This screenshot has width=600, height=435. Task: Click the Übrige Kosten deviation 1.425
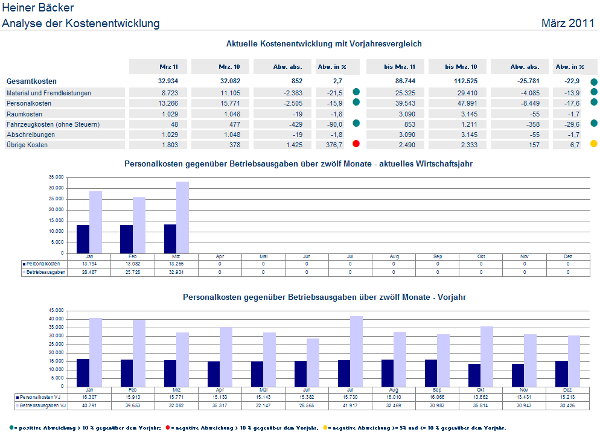pyautogui.click(x=294, y=145)
